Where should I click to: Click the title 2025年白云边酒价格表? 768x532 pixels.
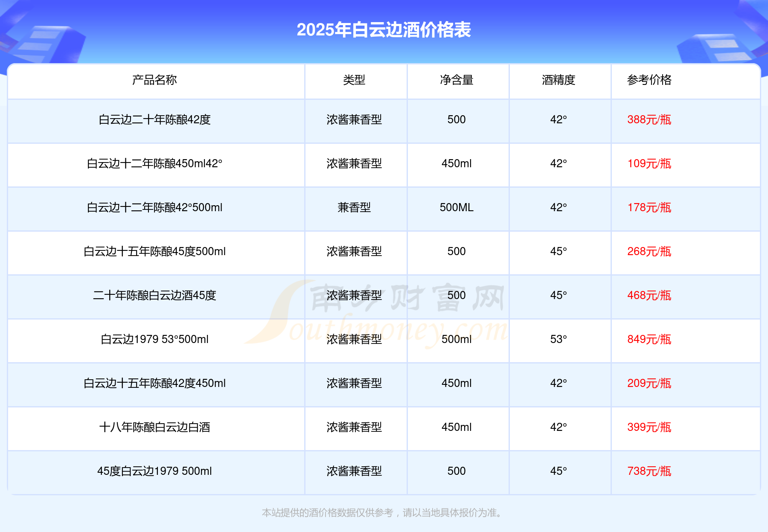(384, 30)
